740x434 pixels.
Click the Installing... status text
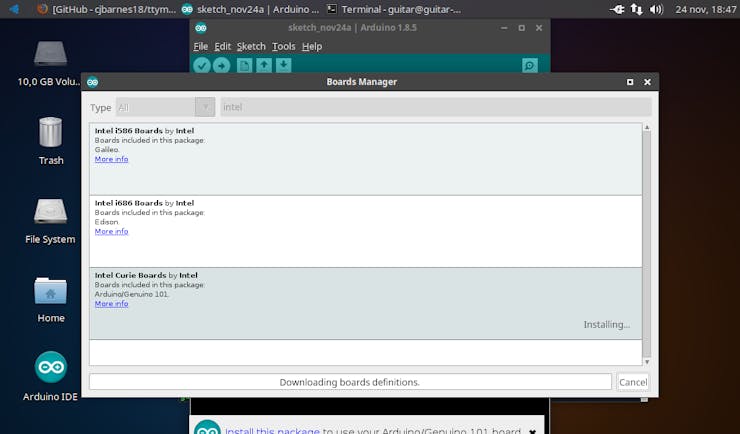pyautogui.click(x=606, y=325)
